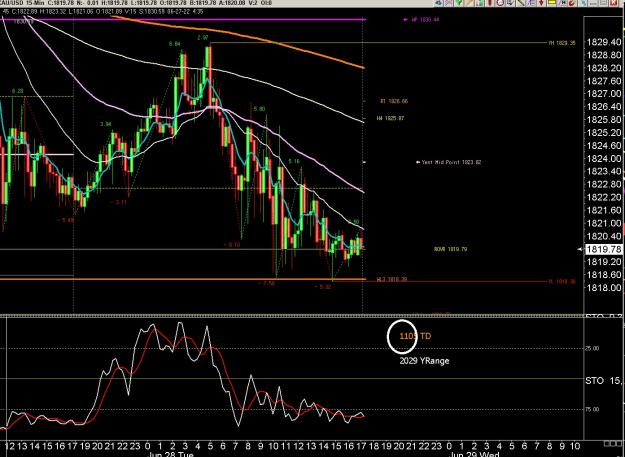Click the 2029 YRange text
This screenshot has width=625, height=457.
click(x=425, y=361)
